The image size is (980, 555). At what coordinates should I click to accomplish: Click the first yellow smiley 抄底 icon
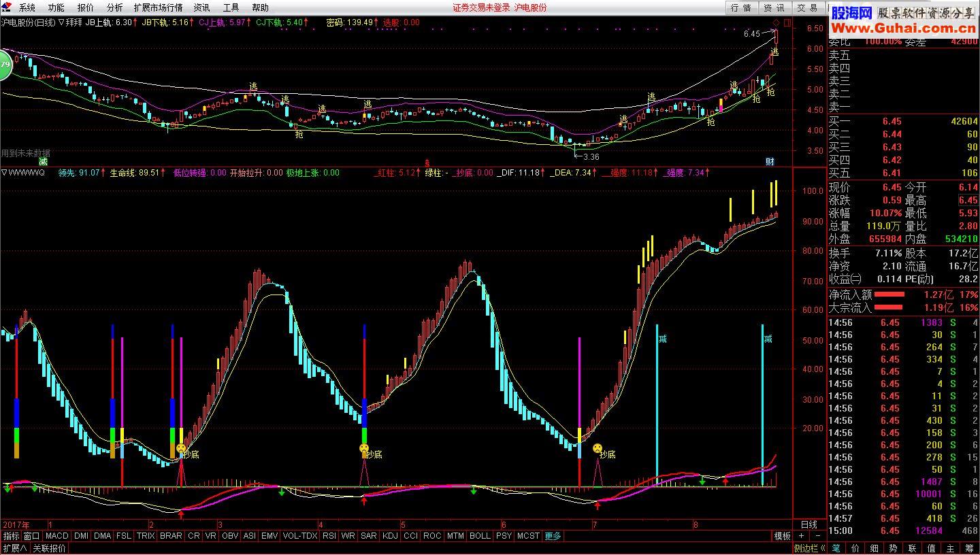[x=181, y=448]
